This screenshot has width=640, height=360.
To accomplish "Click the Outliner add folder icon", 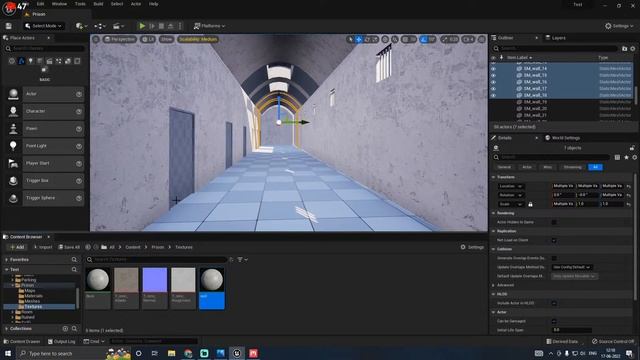I will pyautogui.click(x=624, y=49).
